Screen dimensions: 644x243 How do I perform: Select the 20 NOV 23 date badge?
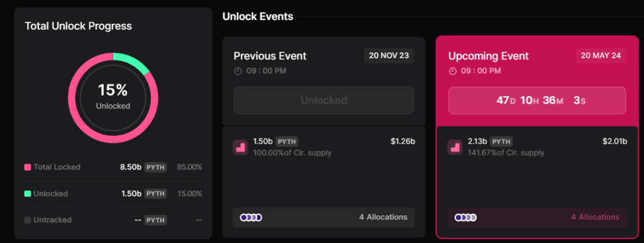389,55
